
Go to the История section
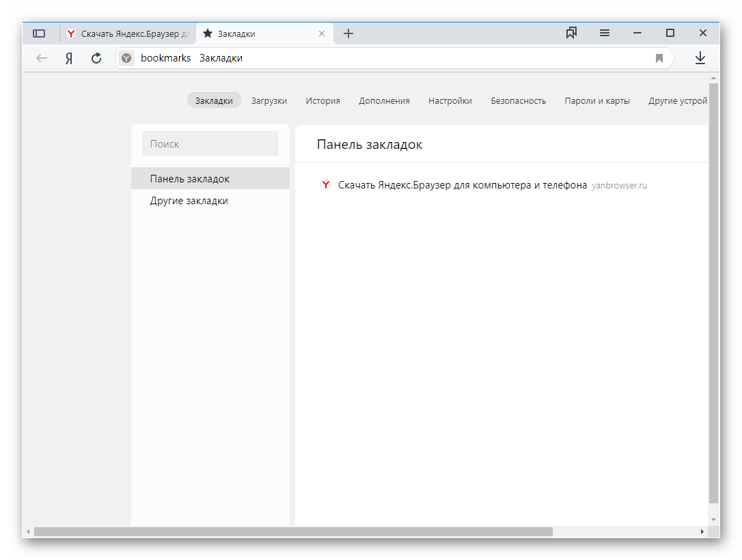322,100
